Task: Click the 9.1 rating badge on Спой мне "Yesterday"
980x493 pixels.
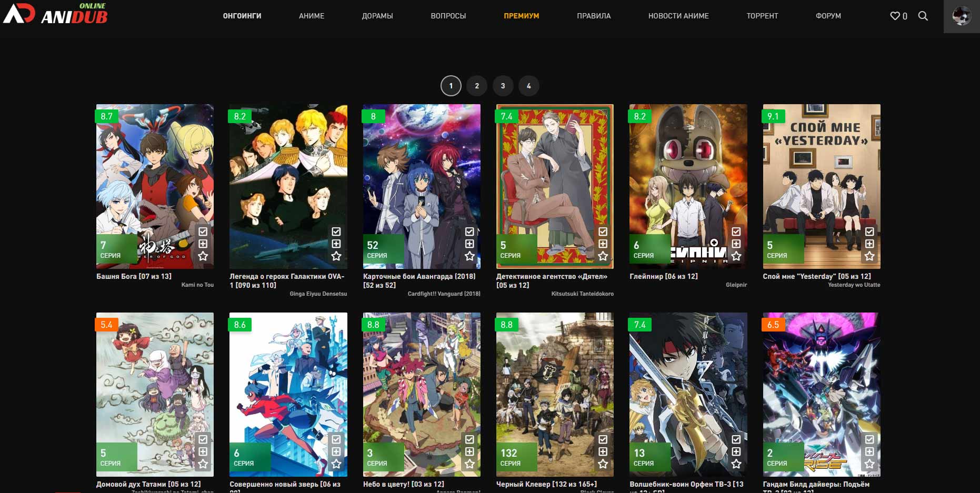Action: point(774,116)
